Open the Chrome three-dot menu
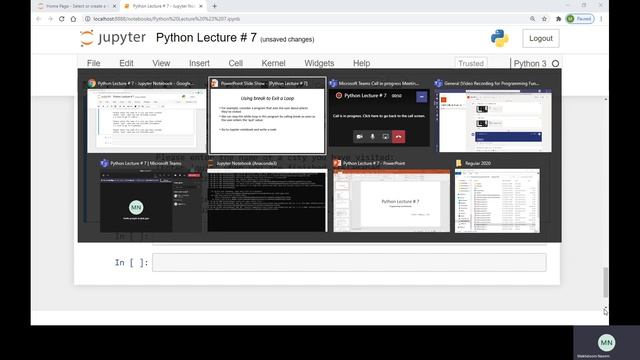640x360 pixels. (x=601, y=19)
